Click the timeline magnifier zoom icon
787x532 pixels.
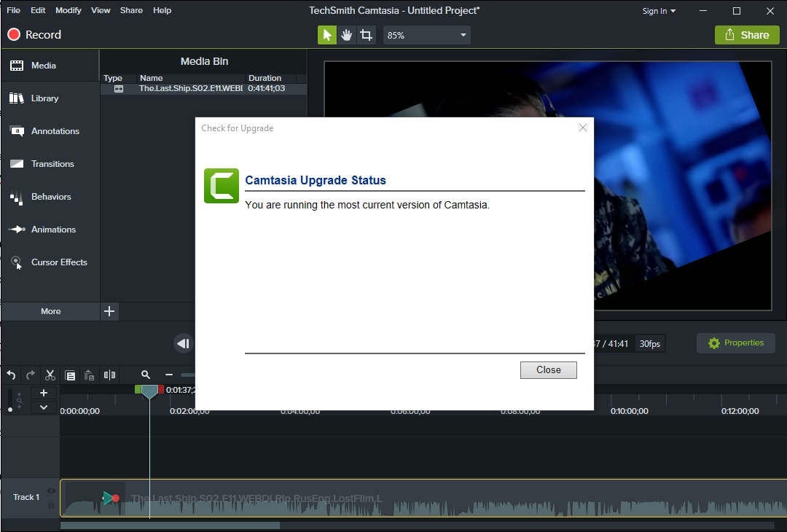coord(146,375)
